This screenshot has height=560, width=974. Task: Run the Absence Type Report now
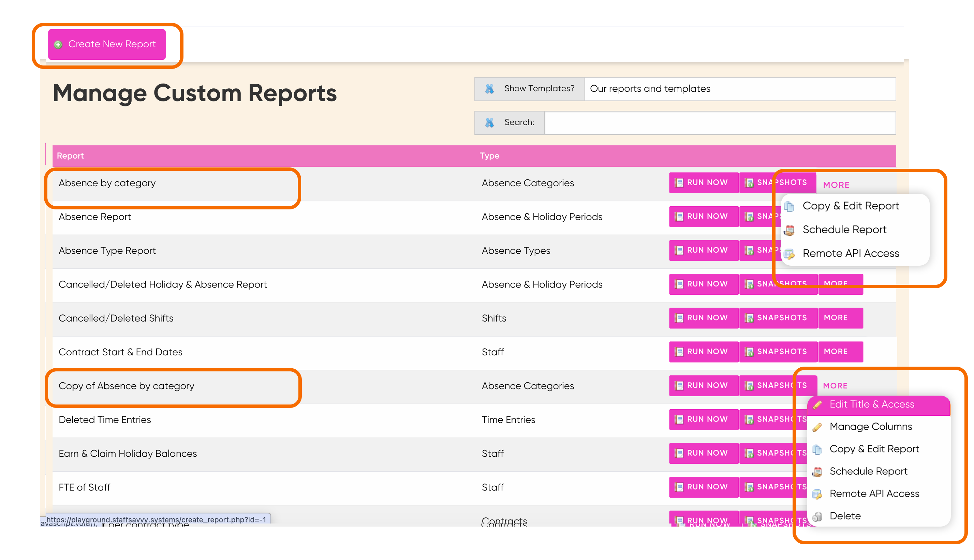[x=703, y=250]
